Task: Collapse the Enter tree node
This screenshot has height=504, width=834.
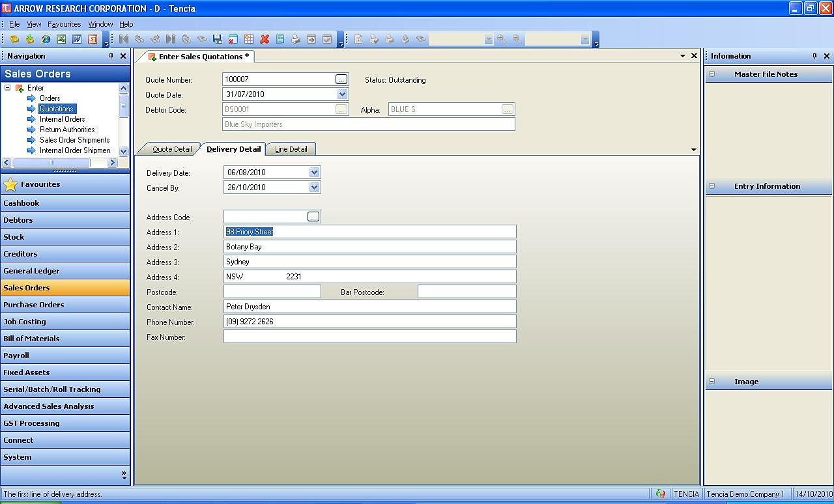Action: click(8, 88)
